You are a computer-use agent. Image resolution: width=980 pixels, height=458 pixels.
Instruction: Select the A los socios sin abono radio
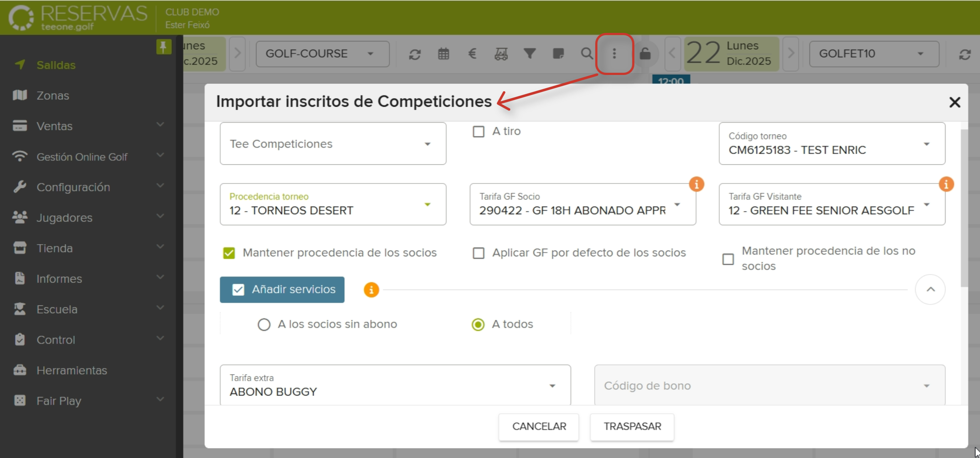click(x=264, y=325)
